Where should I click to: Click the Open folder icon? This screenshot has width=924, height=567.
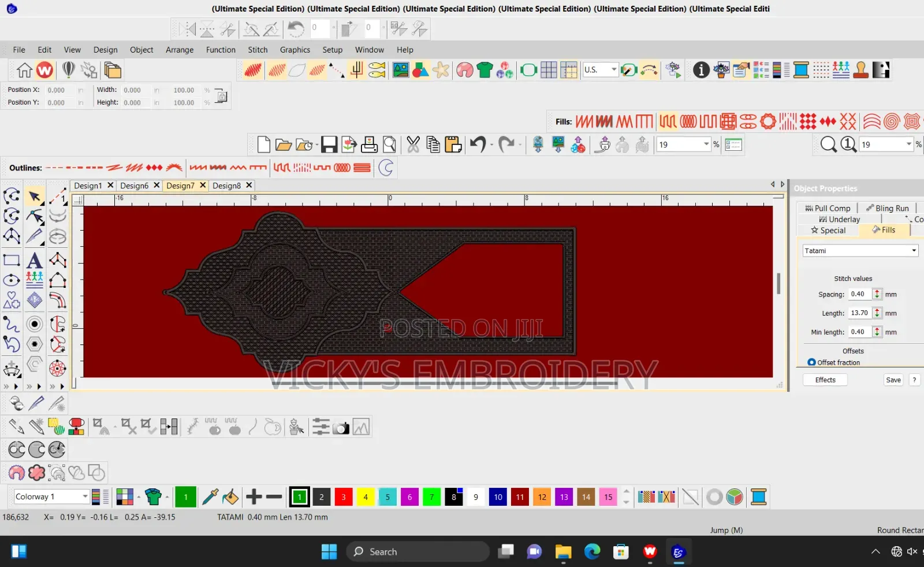tap(283, 144)
